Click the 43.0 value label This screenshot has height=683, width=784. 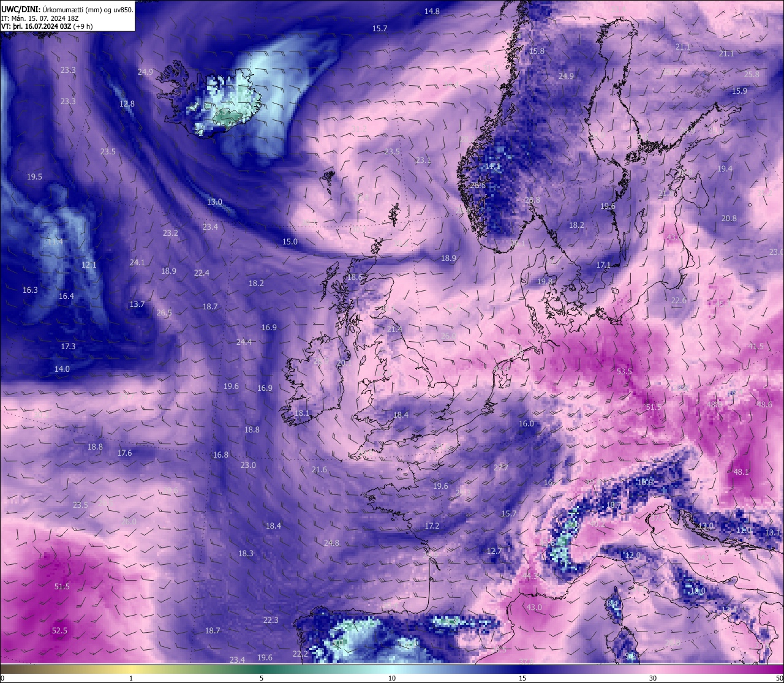pyautogui.click(x=534, y=607)
